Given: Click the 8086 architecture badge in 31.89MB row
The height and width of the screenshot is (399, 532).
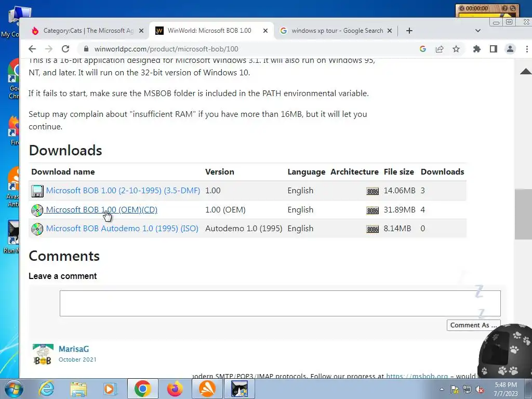Looking at the screenshot, I should (373, 210).
